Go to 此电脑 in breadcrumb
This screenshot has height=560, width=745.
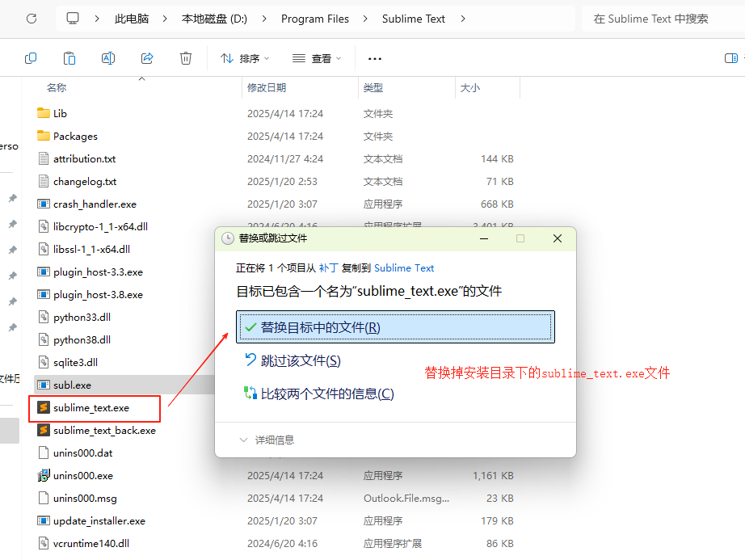click(132, 19)
